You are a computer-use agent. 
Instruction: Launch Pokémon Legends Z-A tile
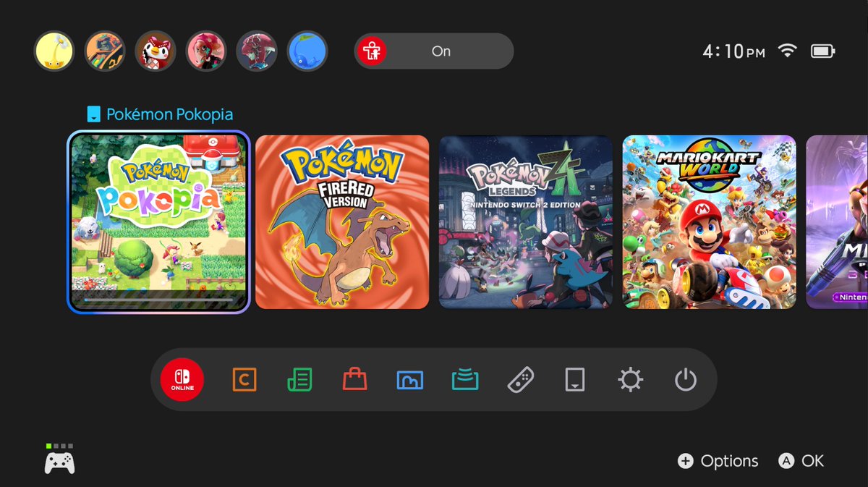[x=526, y=222]
